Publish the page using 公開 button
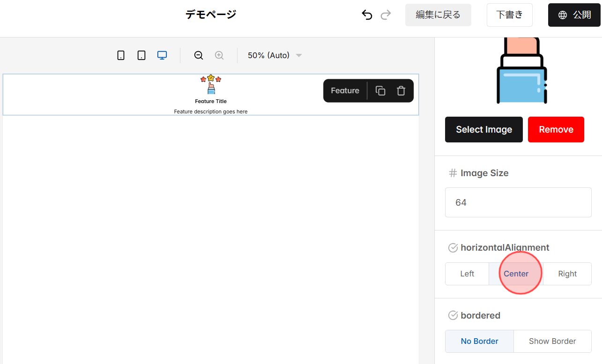This screenshot has height=364, width=602. point(574,15)
